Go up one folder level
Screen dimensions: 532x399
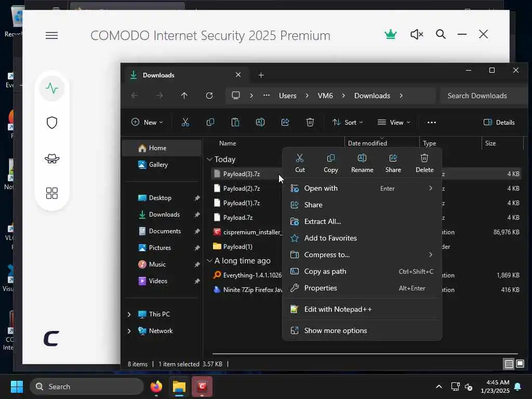pos(184,96)
